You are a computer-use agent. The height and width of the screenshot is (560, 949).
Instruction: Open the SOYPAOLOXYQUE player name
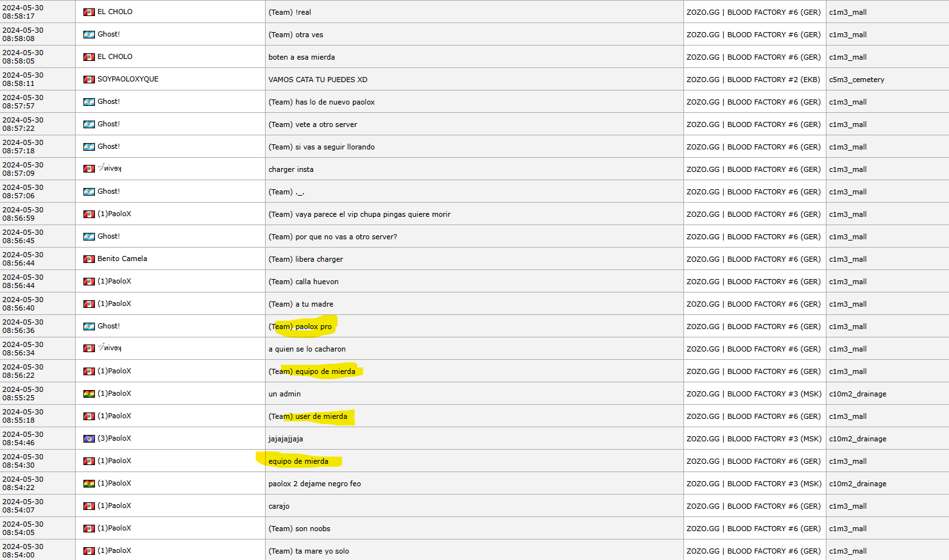[128, 80]
